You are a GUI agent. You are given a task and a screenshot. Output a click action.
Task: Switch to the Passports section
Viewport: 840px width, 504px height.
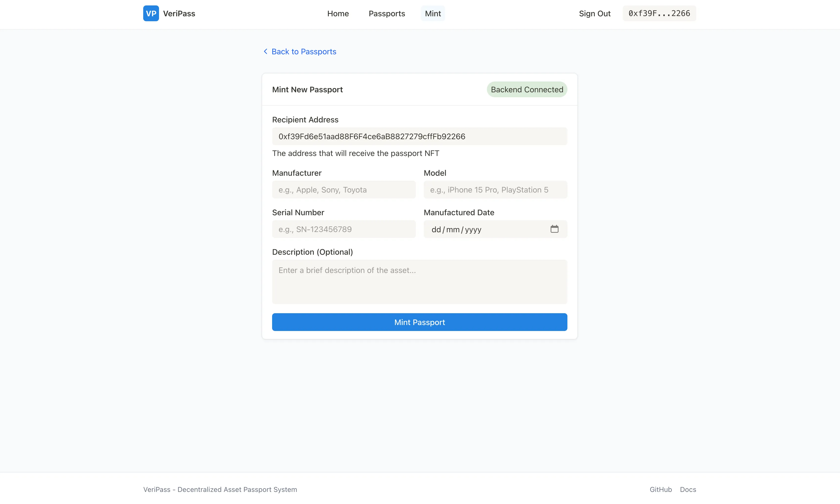click(x=387, y=14)
